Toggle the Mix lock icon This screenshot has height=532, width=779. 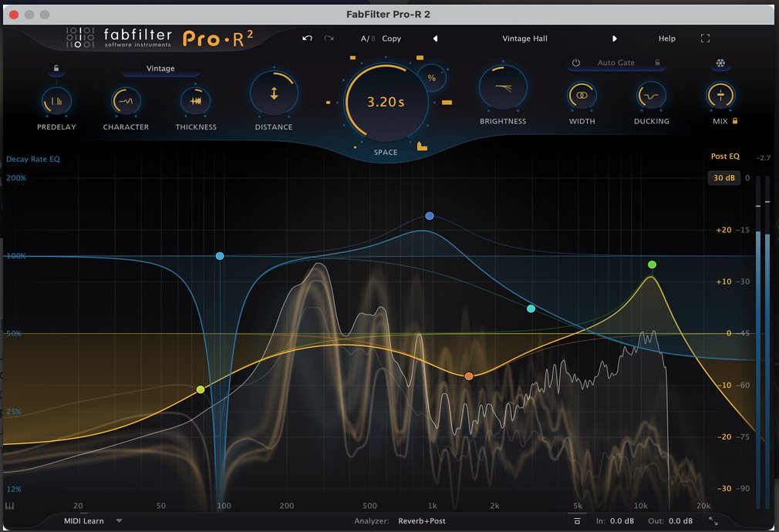pyautogui.click(x=735, y=121)
